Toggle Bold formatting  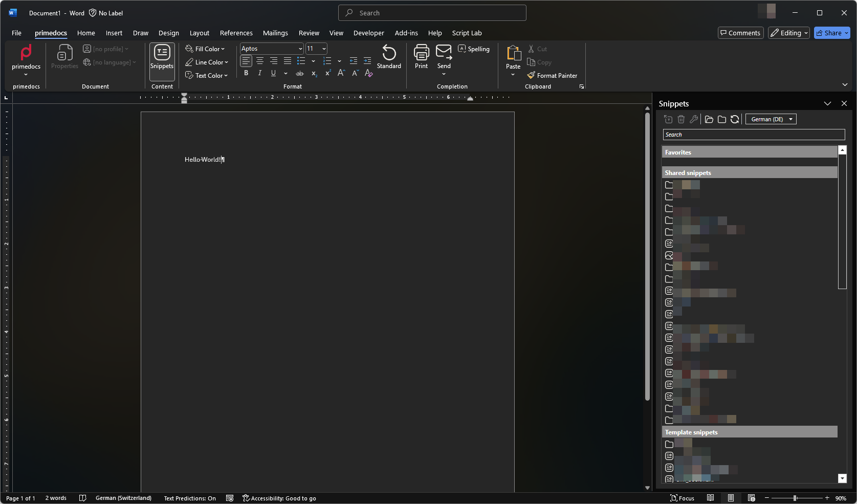click(246, 73)
